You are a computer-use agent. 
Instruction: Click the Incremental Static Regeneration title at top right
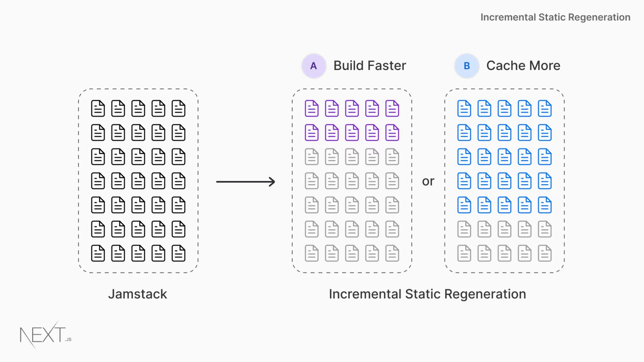pyautogui.click(x=555, y=17)
